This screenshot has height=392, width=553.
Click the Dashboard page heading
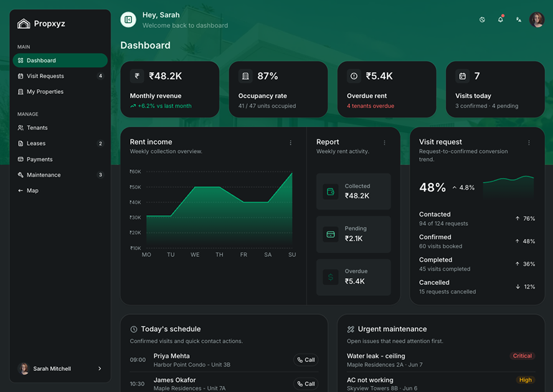[145, 45]
